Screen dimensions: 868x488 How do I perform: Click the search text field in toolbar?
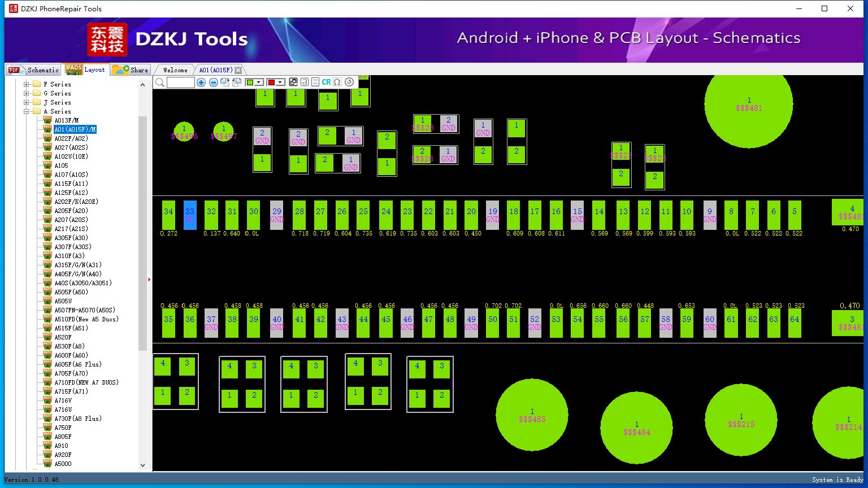[181, 82]
